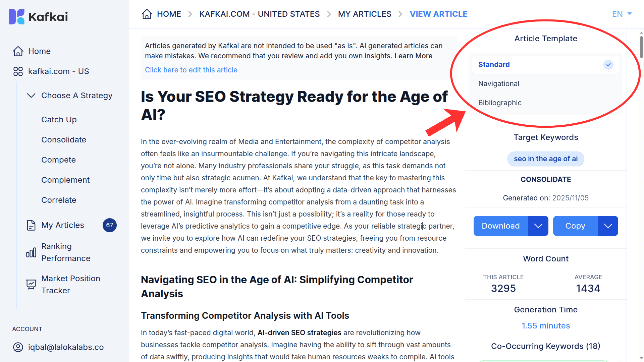Expand the Download format dropdown arrow
This screenshot has width=644, height=362.
(x=538, y=226)
